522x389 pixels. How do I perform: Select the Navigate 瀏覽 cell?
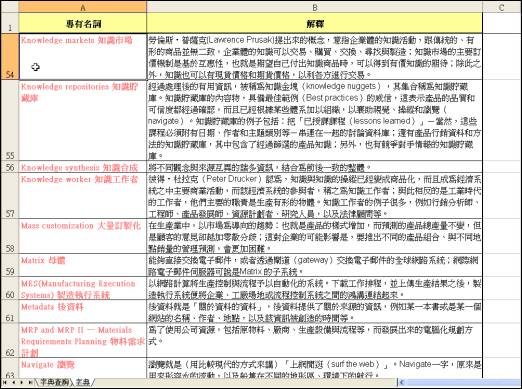click(83, 368)
